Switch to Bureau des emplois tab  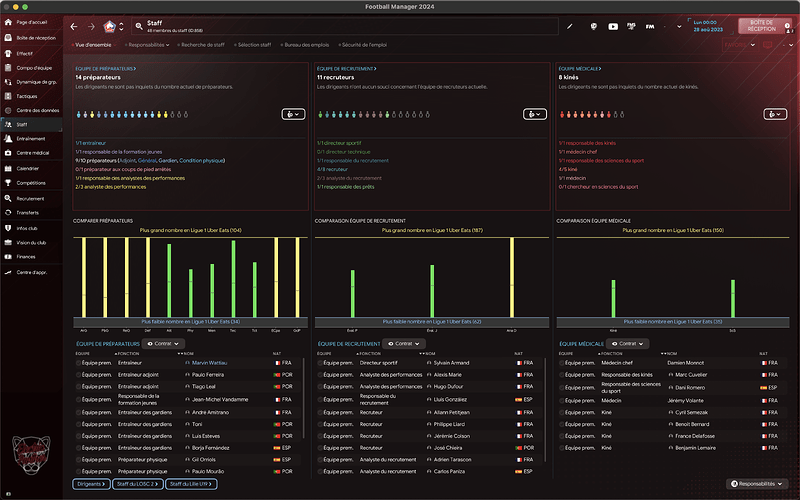305,45
